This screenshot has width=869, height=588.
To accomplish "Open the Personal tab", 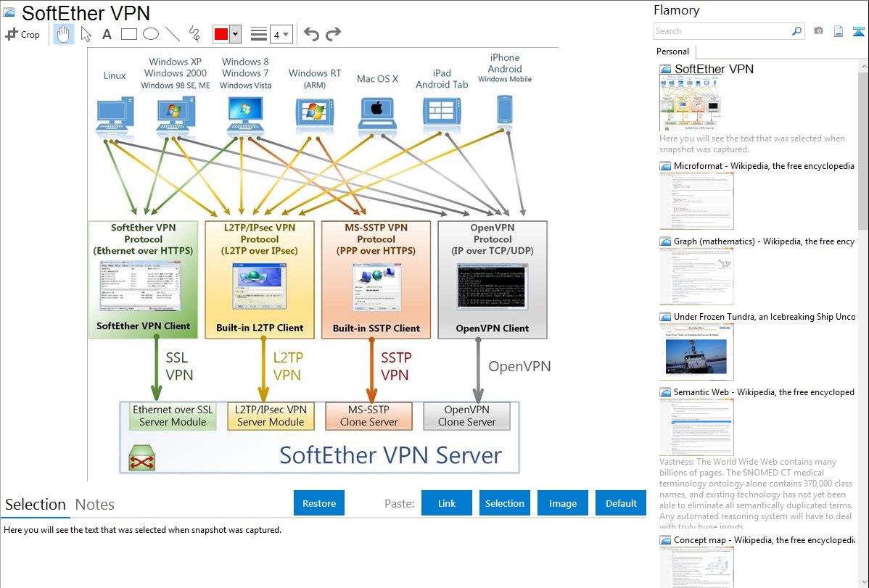I will click(x=673, y=51).
